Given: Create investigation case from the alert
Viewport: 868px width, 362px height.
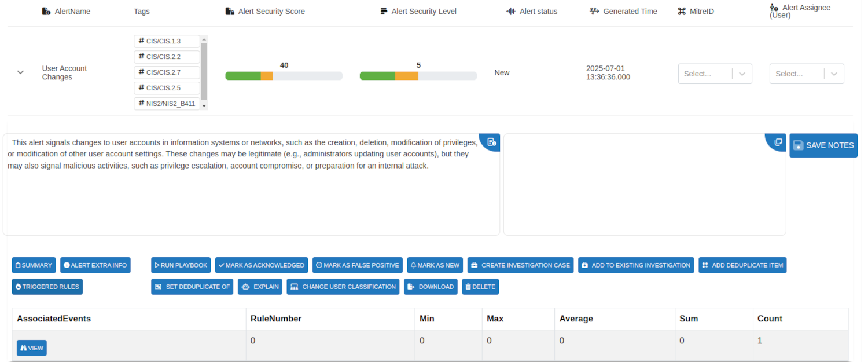Looking at the screenshot, I should (x=520, y=265).
